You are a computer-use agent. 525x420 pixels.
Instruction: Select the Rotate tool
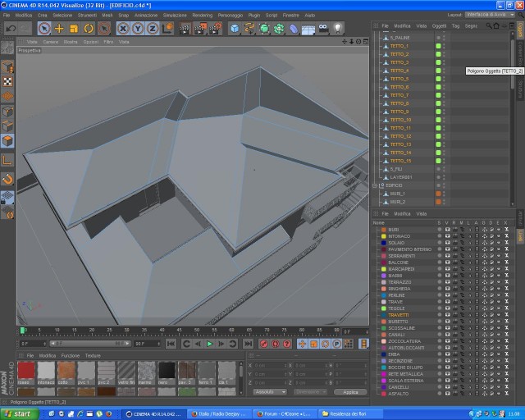click(x=89, y=29)
